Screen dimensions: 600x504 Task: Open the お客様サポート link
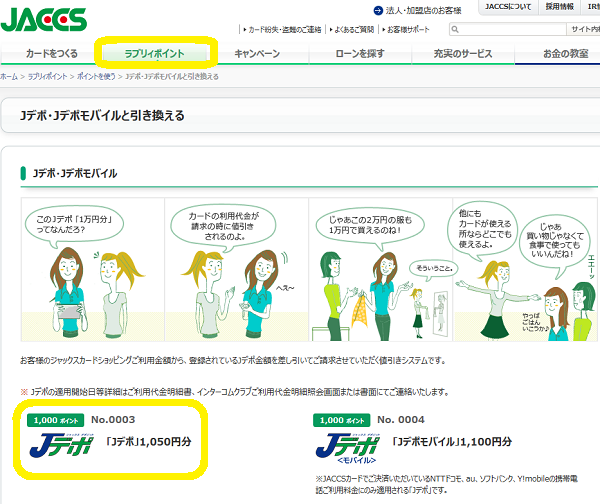click(x=406, y=29)
